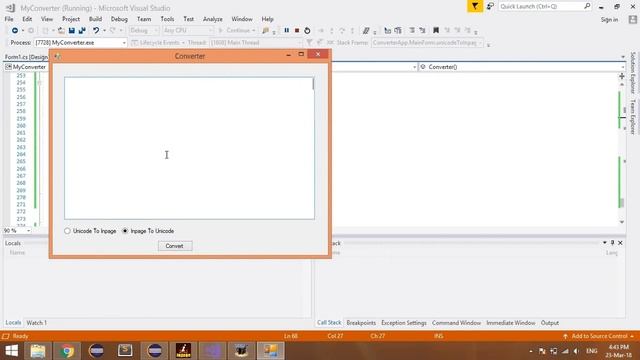Viewport: 640px width, 360px height.
Task: Open the Converter() member dropdown
Action: point(522,67)
